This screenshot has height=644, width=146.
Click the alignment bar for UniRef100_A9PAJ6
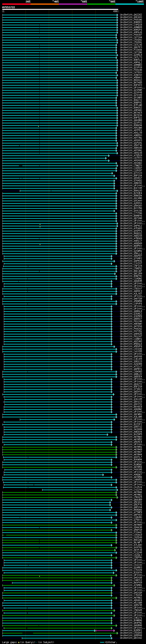click(60, 32)
